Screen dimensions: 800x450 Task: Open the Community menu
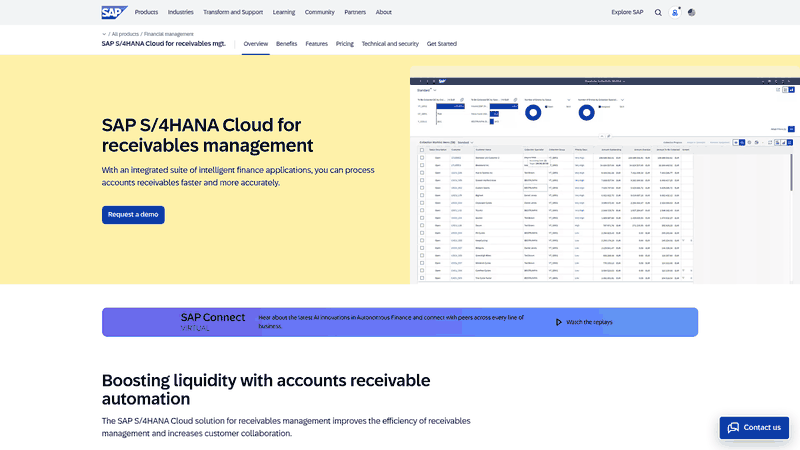[x=319, y=12]
